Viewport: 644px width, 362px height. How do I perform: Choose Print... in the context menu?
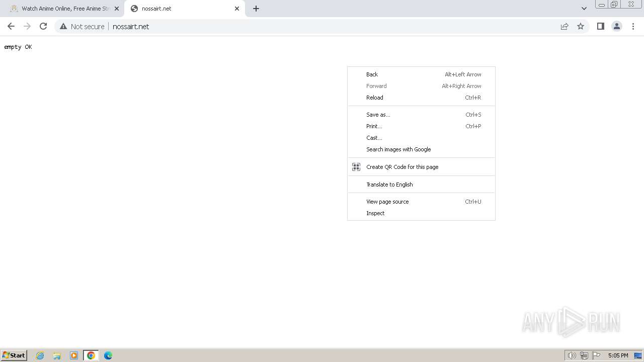tap(421, 126)
